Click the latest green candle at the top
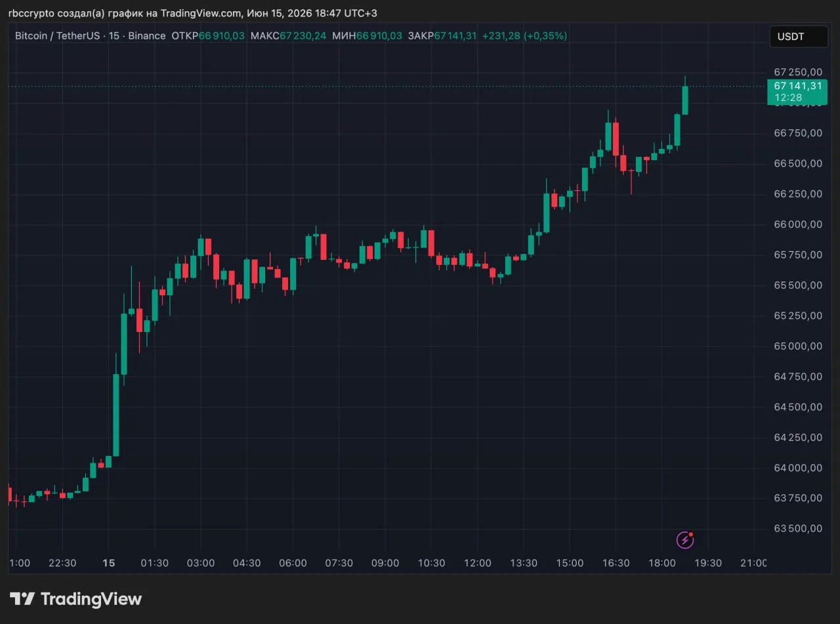This screenshot has height=624, width=840. (685, 100)
